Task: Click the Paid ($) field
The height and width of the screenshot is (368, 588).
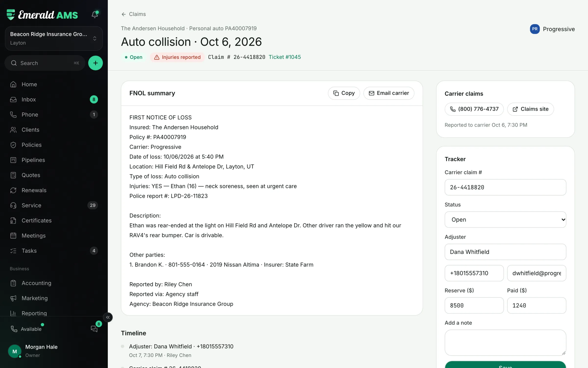Action: [x=537, y=305]
